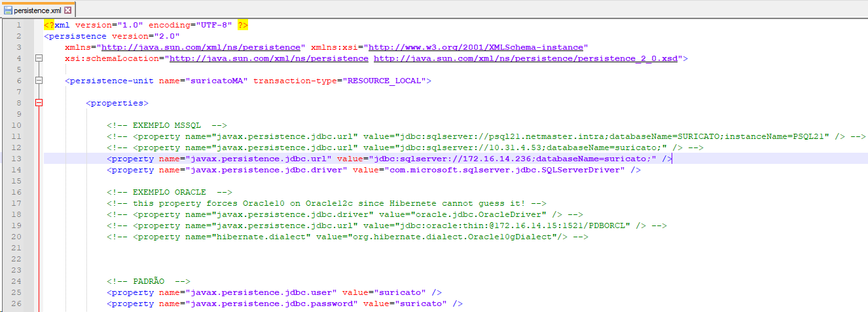This screenshot has height=312, width=868.
Task: Click line number 1 in the margin
Action: (19, 25)
